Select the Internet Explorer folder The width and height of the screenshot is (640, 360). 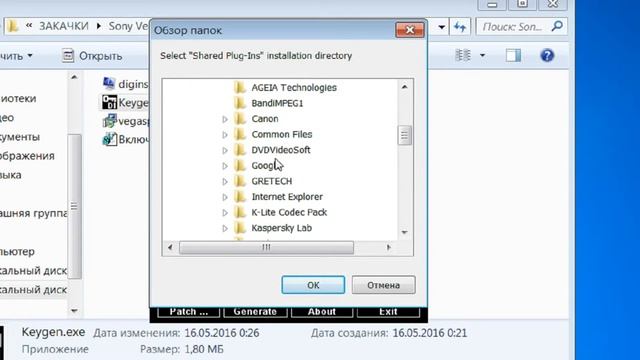[287, 197]
